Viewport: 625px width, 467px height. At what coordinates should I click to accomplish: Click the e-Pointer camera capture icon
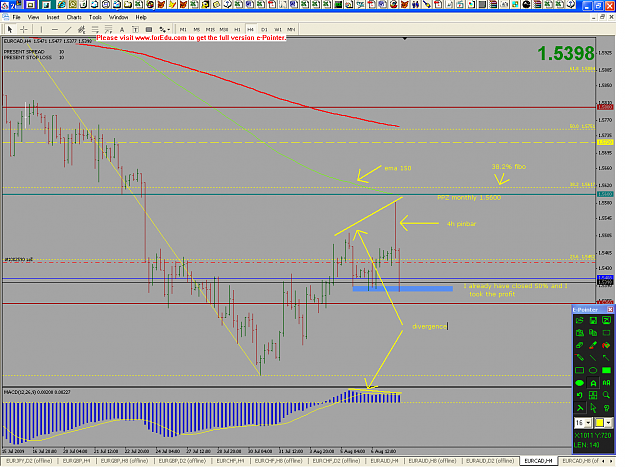click(580, 333)
